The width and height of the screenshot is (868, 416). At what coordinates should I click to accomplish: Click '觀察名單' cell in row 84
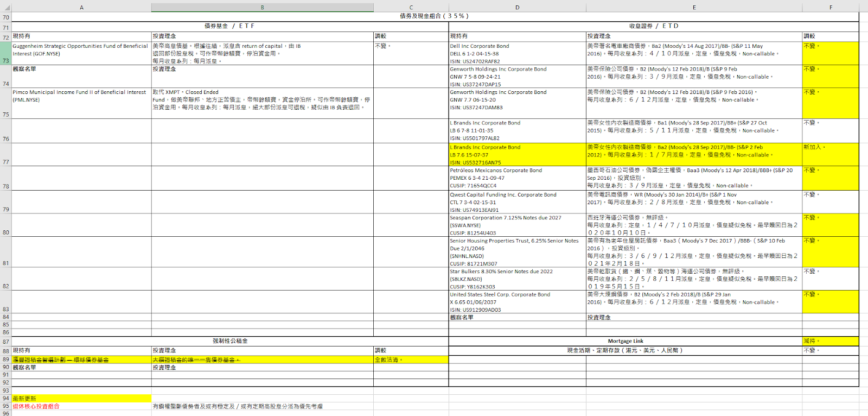point(518,317)
